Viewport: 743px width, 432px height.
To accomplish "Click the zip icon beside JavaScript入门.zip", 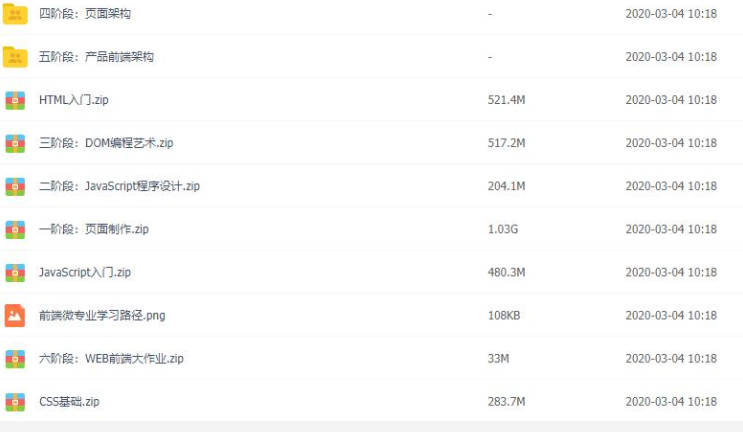I will tap(15, 272).
